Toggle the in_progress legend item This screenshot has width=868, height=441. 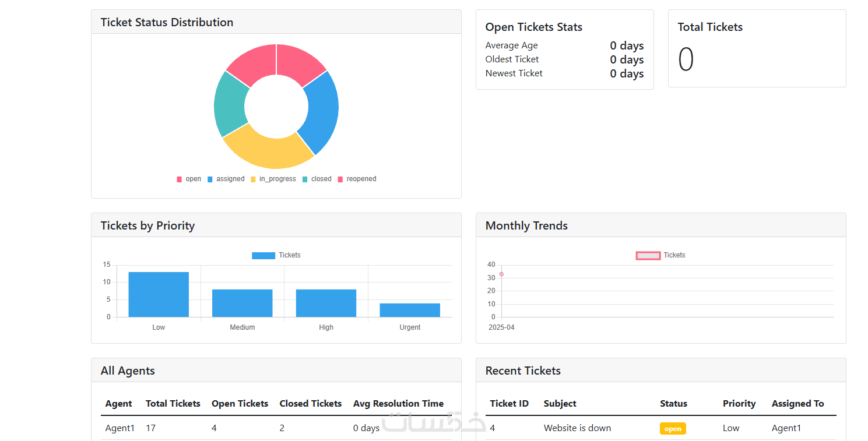click(x=273, y=179)
